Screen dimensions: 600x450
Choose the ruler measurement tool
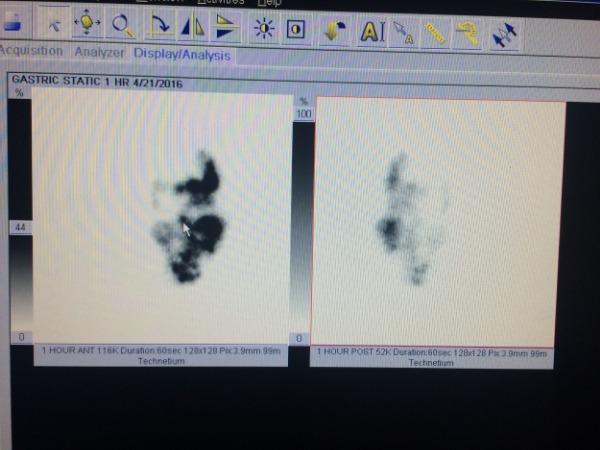coord(435,34)
